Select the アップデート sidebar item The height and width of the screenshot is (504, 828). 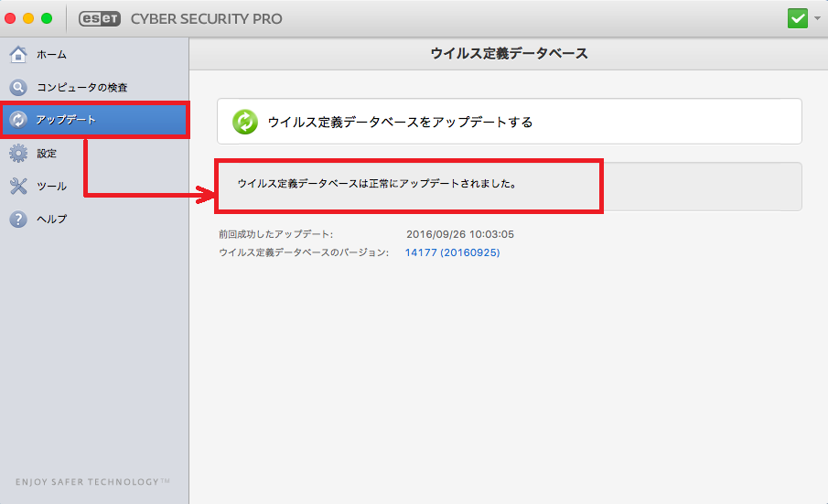click(x=94, y=120)
